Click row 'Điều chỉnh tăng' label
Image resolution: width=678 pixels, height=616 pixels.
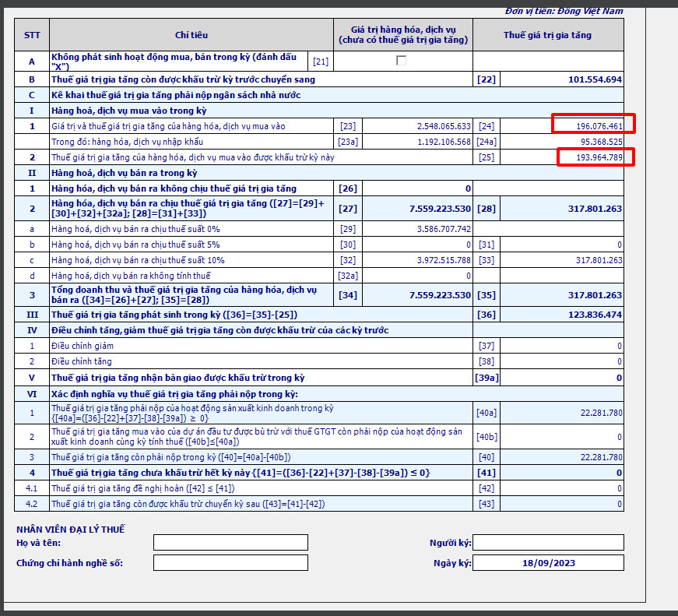pos(81,361)
